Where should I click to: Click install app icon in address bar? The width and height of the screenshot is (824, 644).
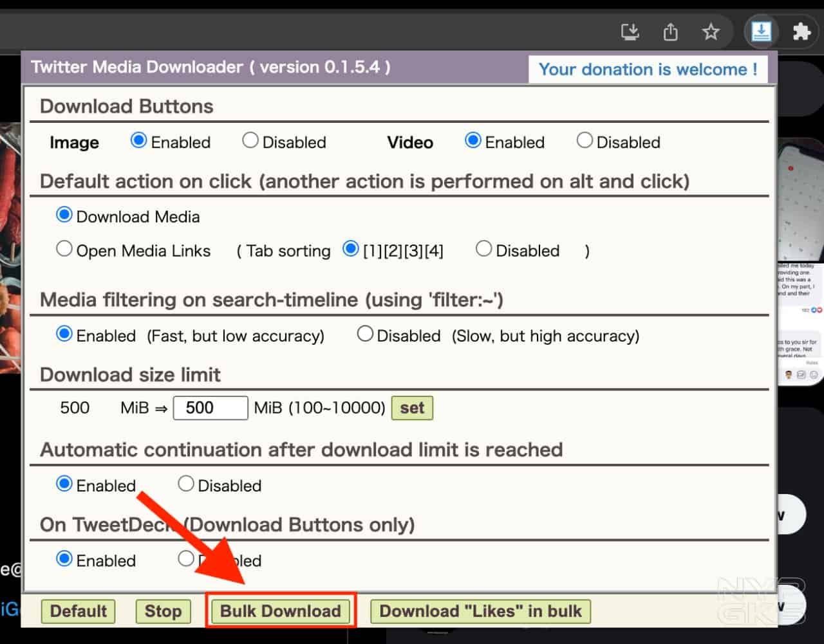[630, 32]
